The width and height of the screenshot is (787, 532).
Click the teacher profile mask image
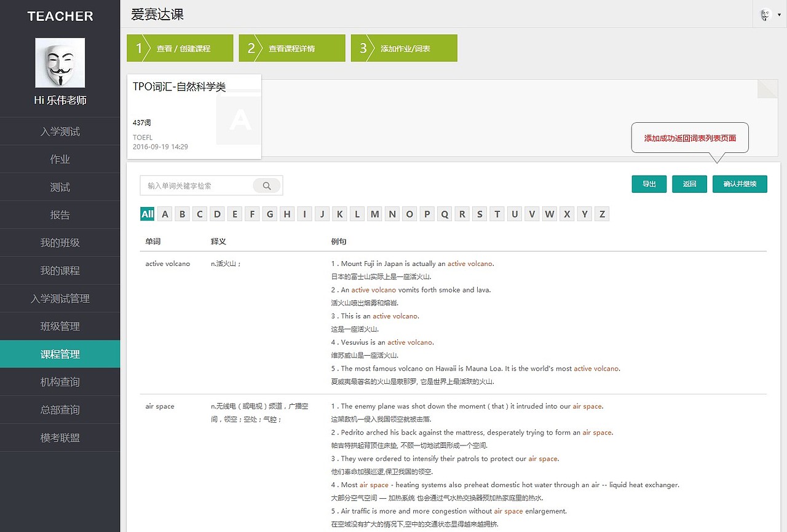[60, 62]
